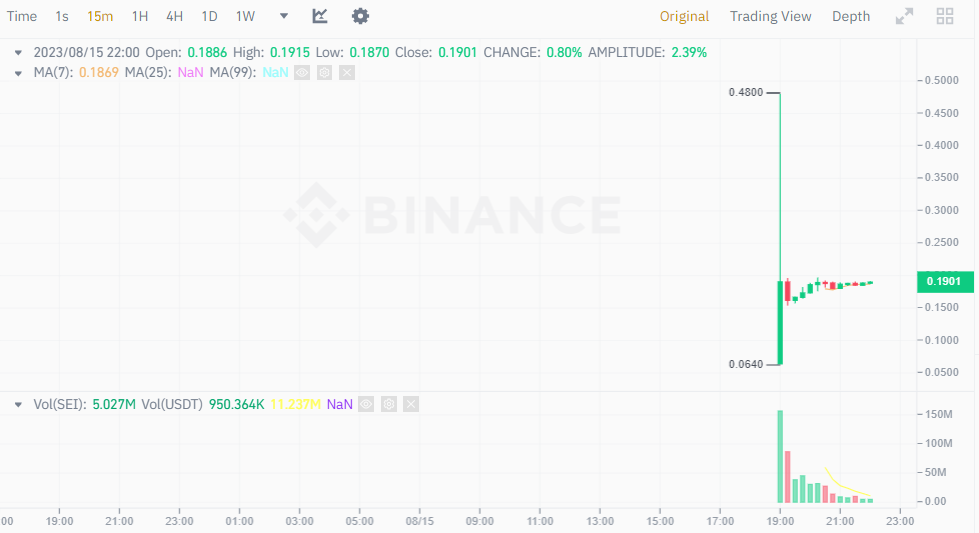This screenshot has width=979, height=533.
Task: Click the Open value 0.1886
Action: [x=207, y=52]
